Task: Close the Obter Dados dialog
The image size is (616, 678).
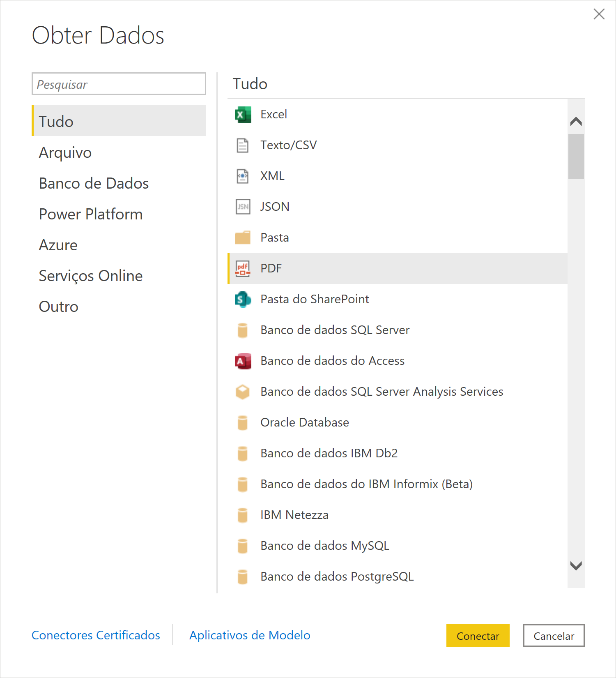Action: 599,14
